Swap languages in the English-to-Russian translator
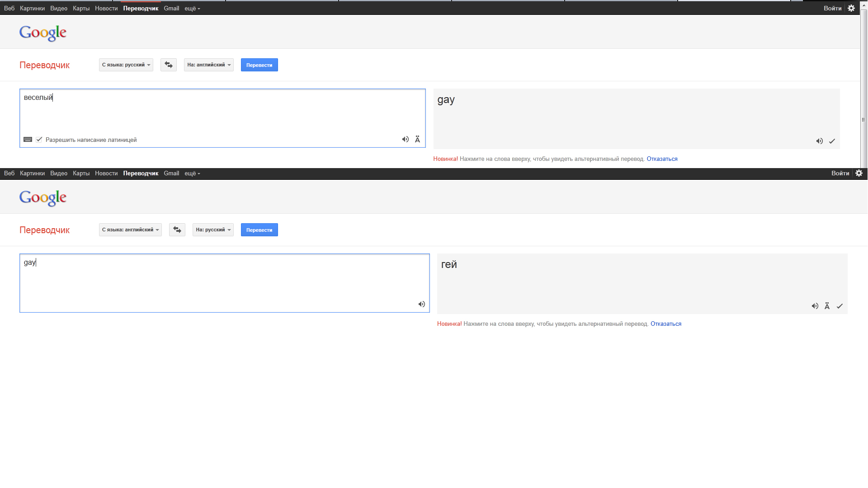 (177, 230)
